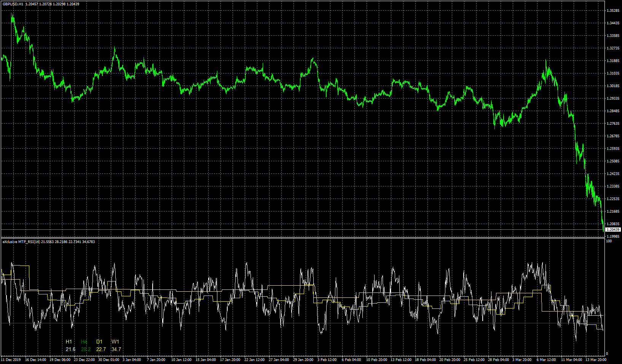Click time axis label 10 Jan 12:00
This screenshot has height=364, width=622.
pos(181,359)
